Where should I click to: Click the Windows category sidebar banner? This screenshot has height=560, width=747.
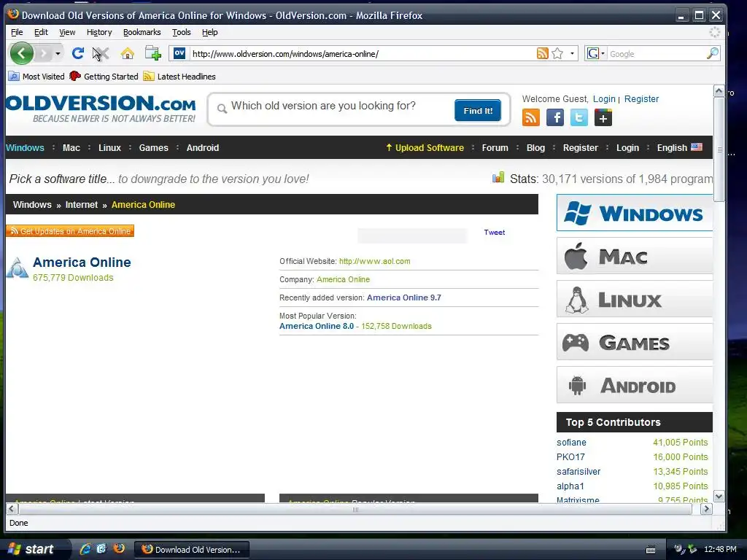(635, 213)
